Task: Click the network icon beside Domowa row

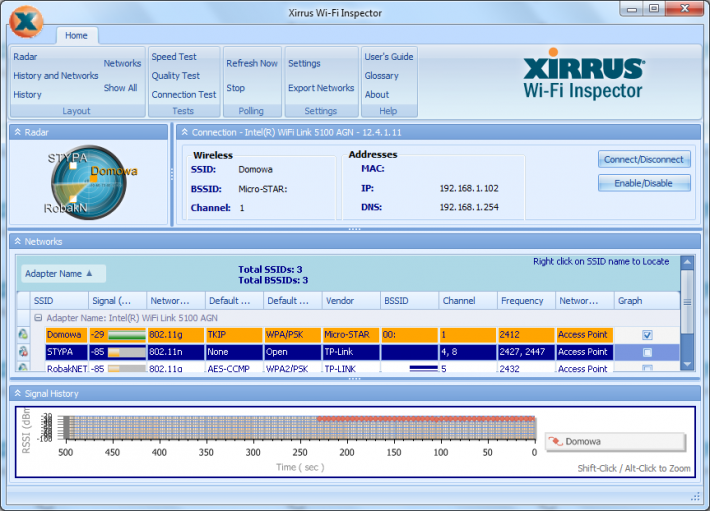Action: 23,334
